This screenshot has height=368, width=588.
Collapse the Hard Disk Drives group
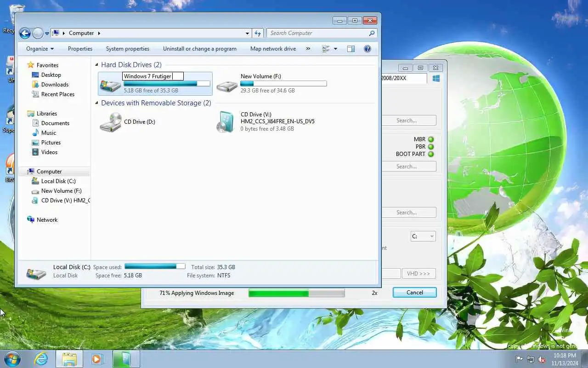pyautogui.click(x=97, y=65)
